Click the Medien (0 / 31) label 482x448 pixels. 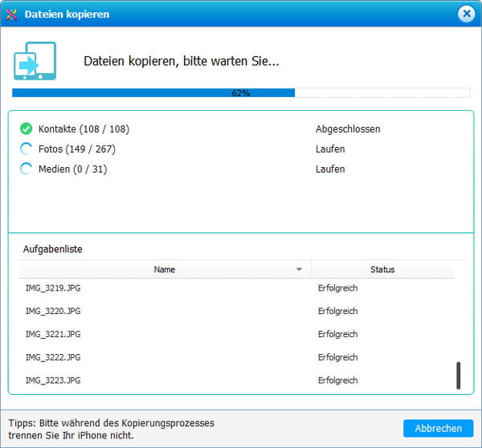tap(72, 169)
